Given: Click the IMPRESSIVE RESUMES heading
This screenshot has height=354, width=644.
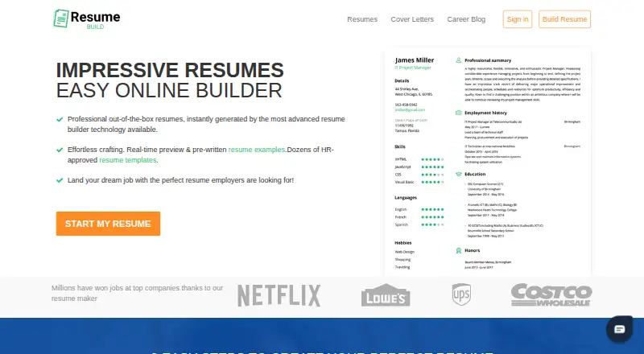Looking at the screenshot, I should tap(170, 70).
